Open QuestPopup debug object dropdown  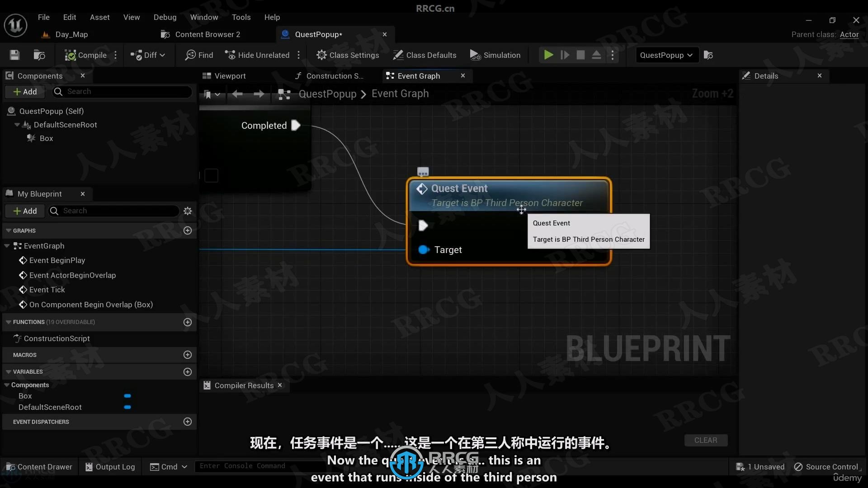(666, 55)
